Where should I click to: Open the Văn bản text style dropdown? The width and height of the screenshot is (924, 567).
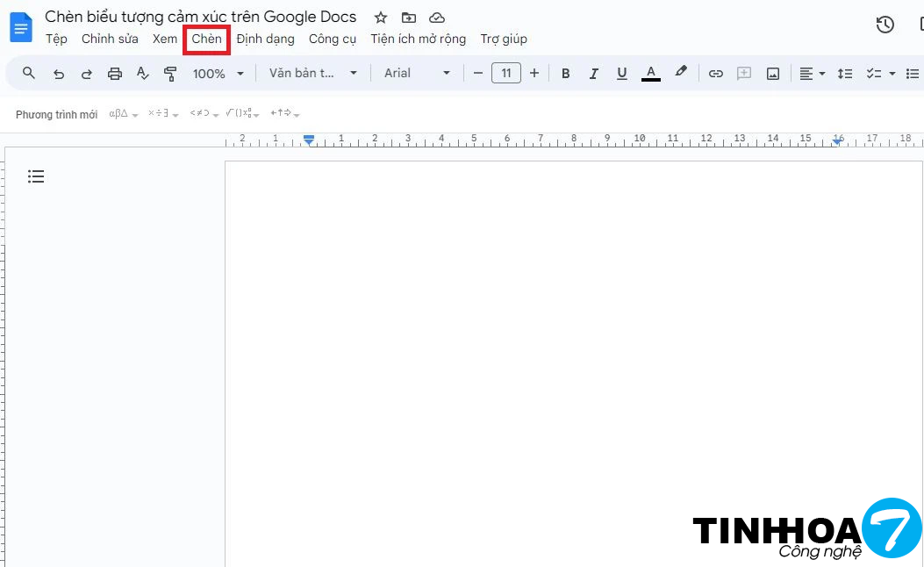pos(313,74)
